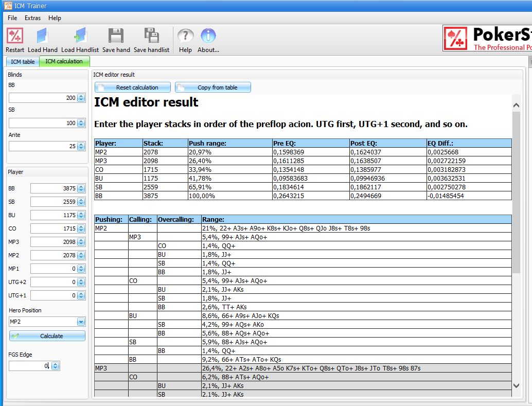Image resolution: width=532 pixels, height=406 pixels.
Task: Open Help via question mark icon
Action: click(x=185, y=36)
